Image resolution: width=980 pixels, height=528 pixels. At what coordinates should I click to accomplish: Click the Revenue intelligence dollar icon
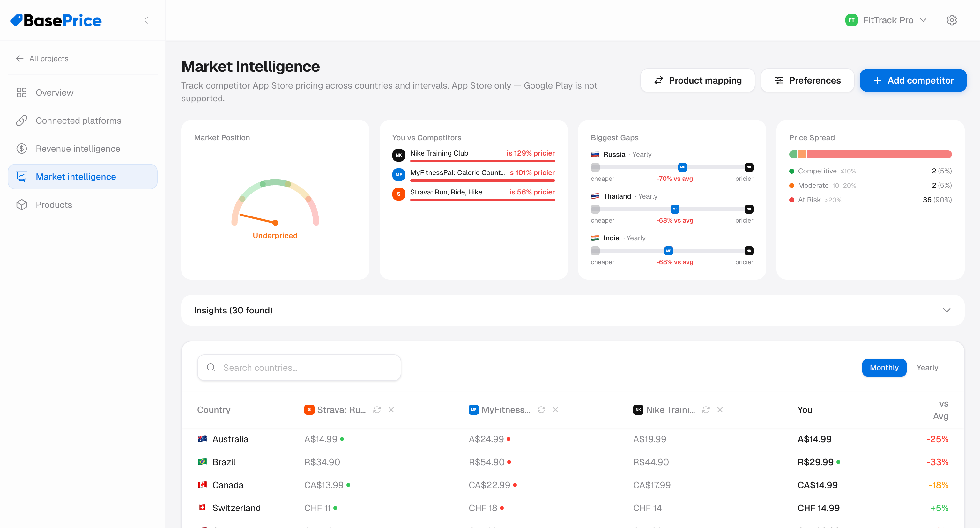tap(22, 149)
